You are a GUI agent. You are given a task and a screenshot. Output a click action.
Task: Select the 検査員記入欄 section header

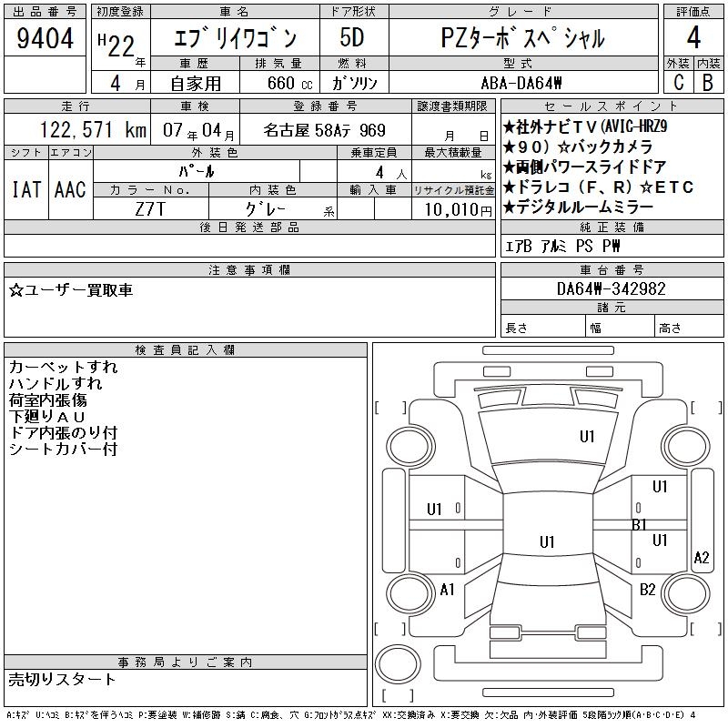186,350
